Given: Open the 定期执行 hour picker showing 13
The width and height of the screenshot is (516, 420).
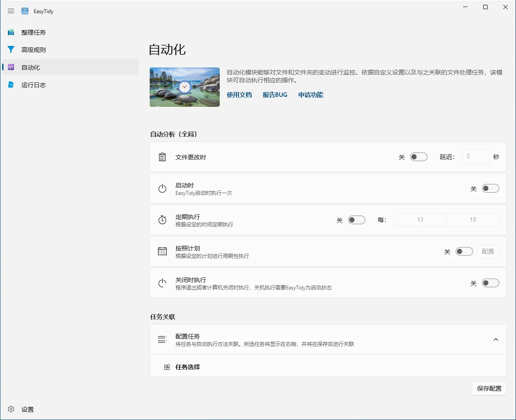Looking at the screenshot, I should [x=420, y=220].
